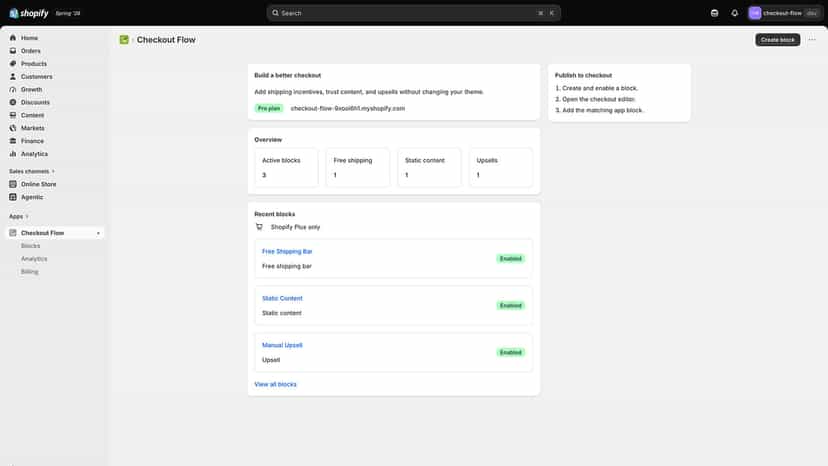Click the Content icon

coord(13,115)
